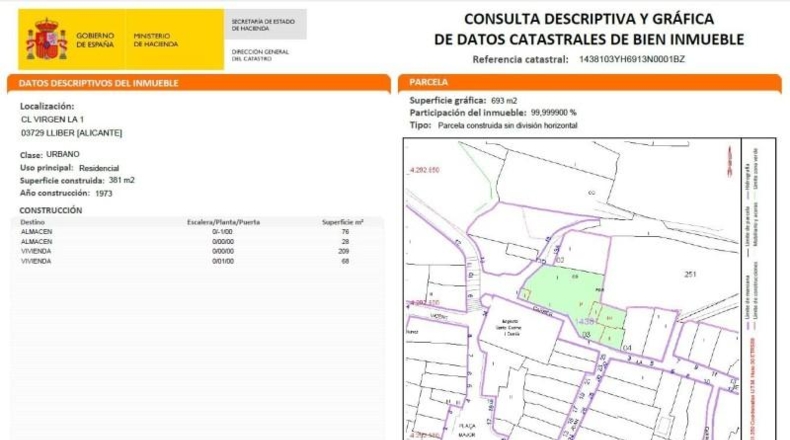Click the "Año construcción:" label

click(54, 193)
